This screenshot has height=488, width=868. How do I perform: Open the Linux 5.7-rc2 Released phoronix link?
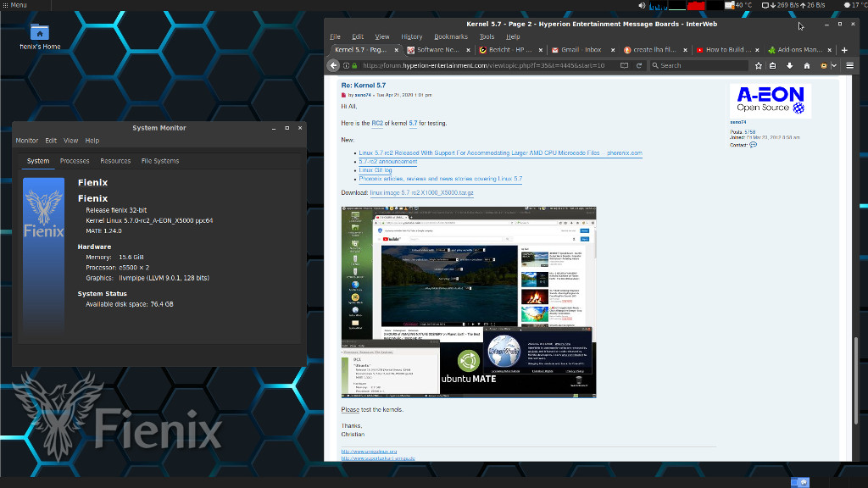pyautogui.click(x=500, y=152)
